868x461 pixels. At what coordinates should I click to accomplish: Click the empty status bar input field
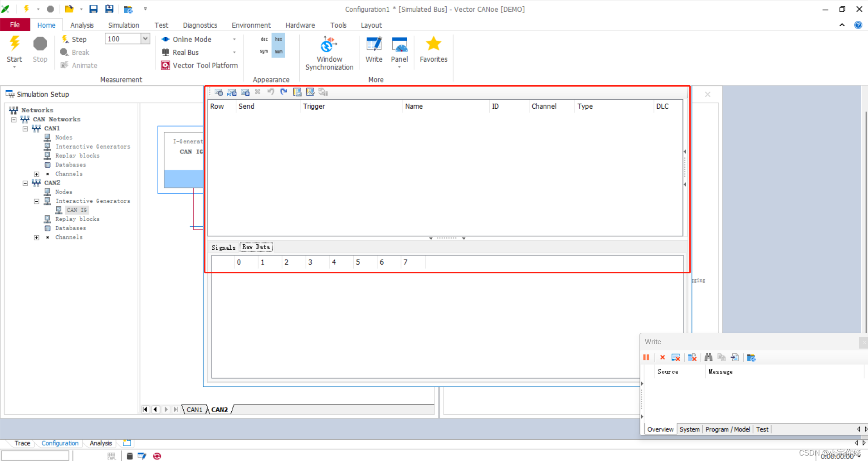pos(35,456)
